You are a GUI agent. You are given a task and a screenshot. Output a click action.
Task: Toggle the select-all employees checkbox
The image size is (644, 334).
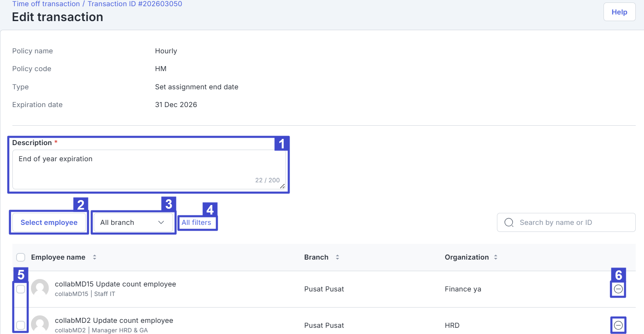[21, 258]
